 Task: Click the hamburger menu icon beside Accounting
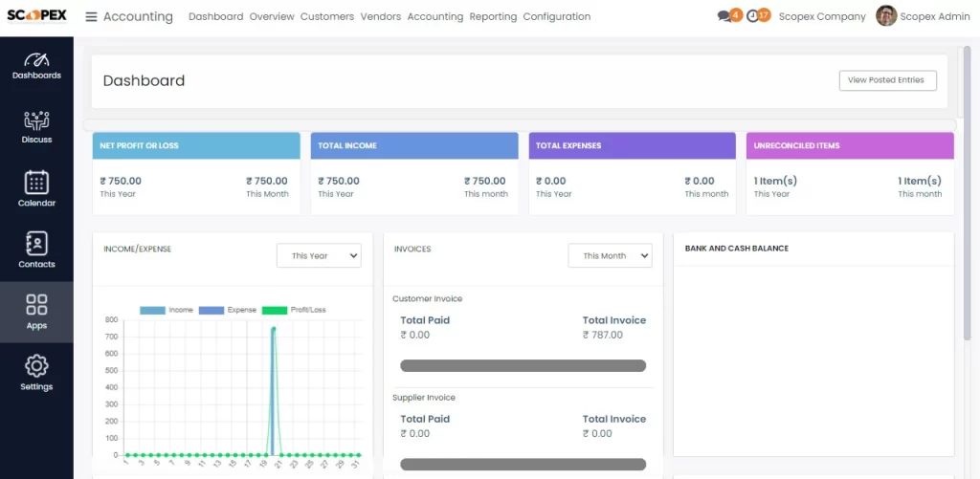[x=91, y=17]
